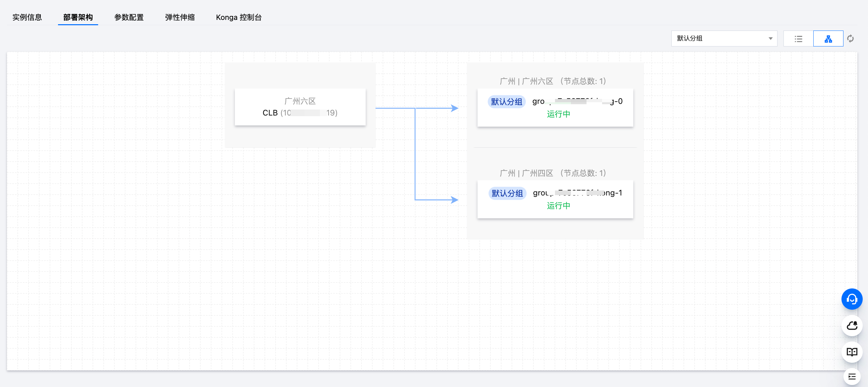Click the cloud assistant floating icon
Screen dimensions: 868x387
(x=852, y=326)
